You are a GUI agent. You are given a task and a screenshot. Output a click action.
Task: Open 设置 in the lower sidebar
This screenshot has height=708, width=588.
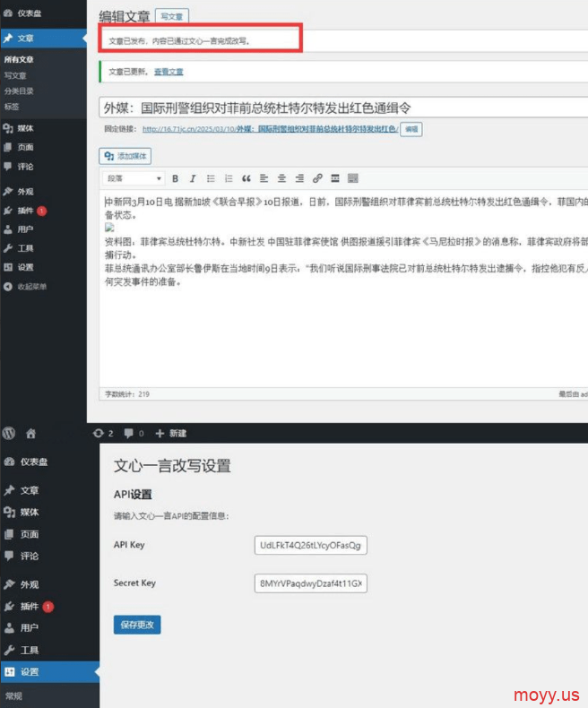coord(49,672)
